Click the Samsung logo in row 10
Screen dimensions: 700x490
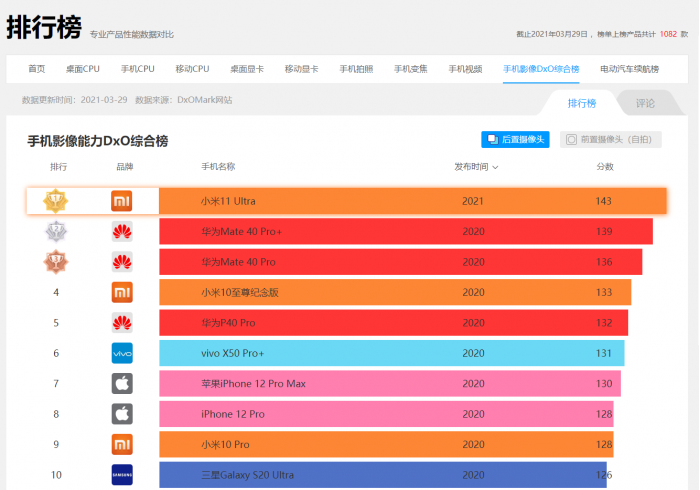(122, 474)
